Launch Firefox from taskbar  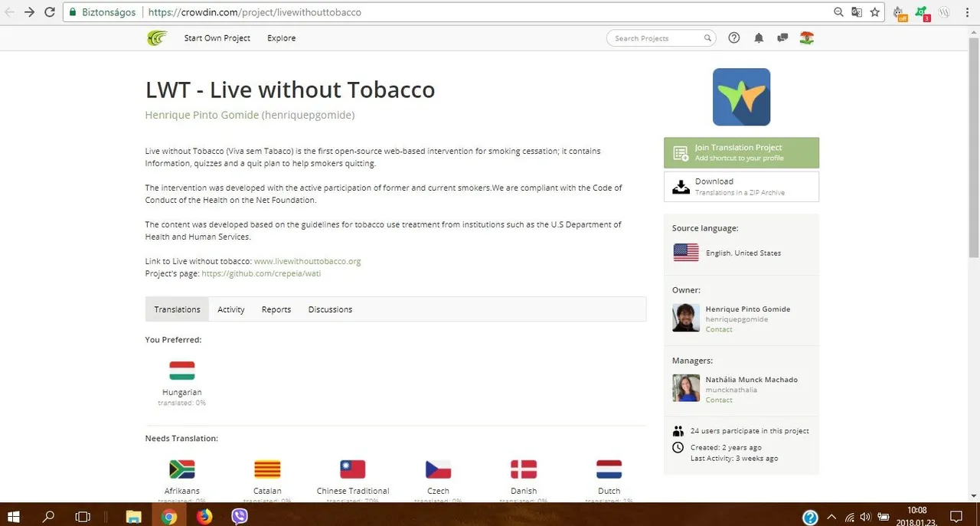[204, 517]
